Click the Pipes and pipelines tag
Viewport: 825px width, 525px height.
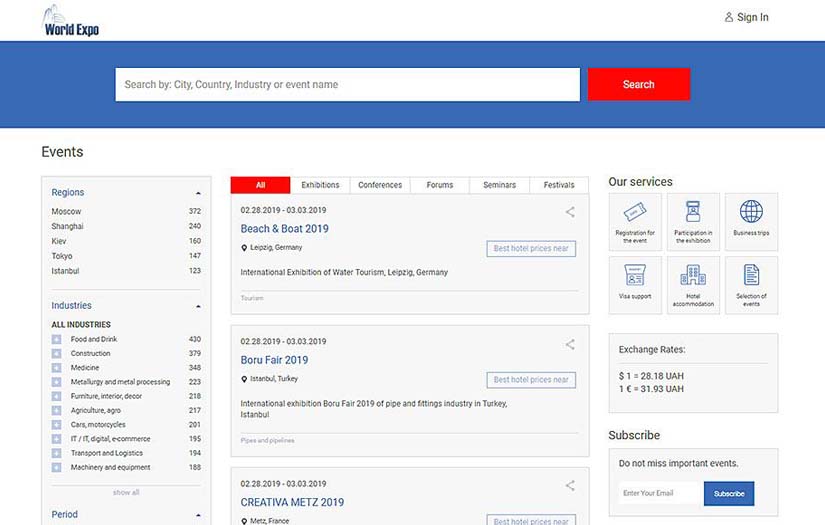click(267, 440)
